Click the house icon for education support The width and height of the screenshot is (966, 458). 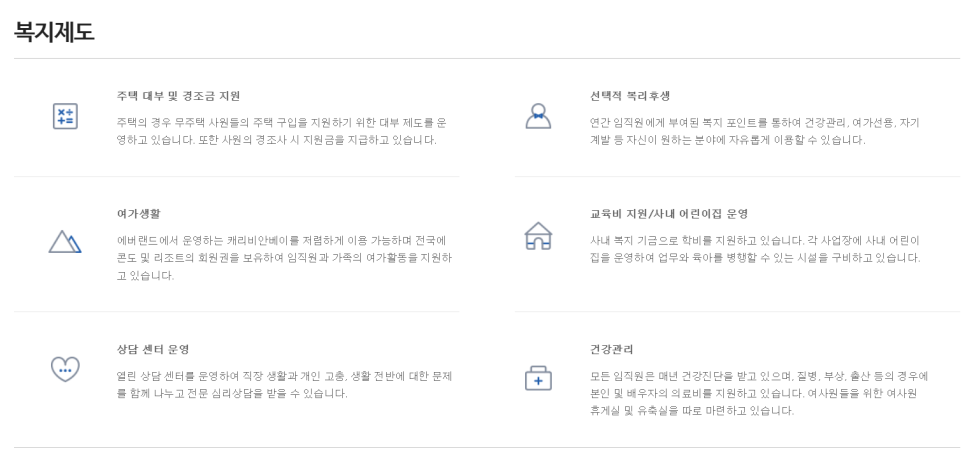[538, 236]
